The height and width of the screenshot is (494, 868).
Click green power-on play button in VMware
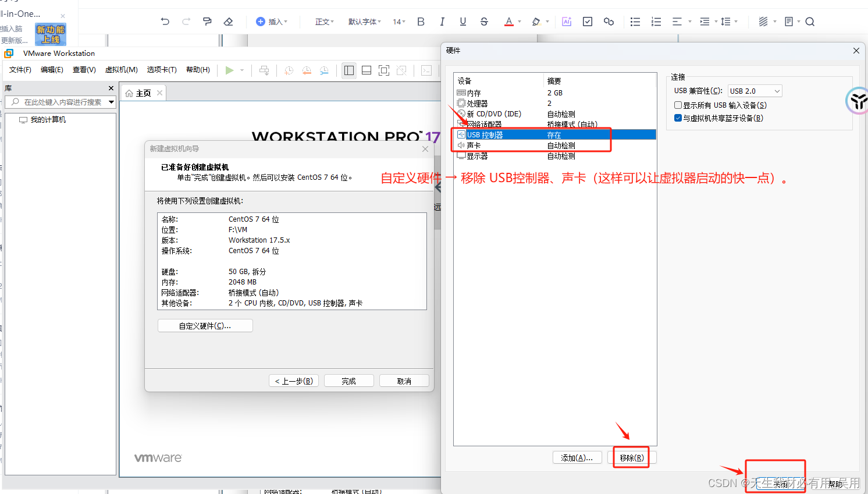229,70
